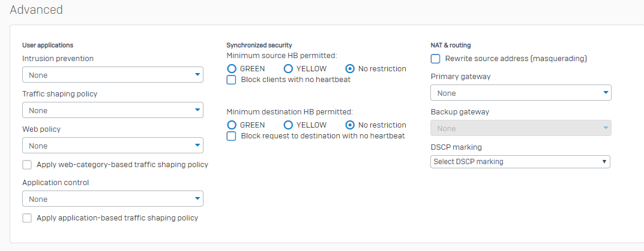
Task: Open the Intrusion prevention dropdown
Action: click(113, 75)
